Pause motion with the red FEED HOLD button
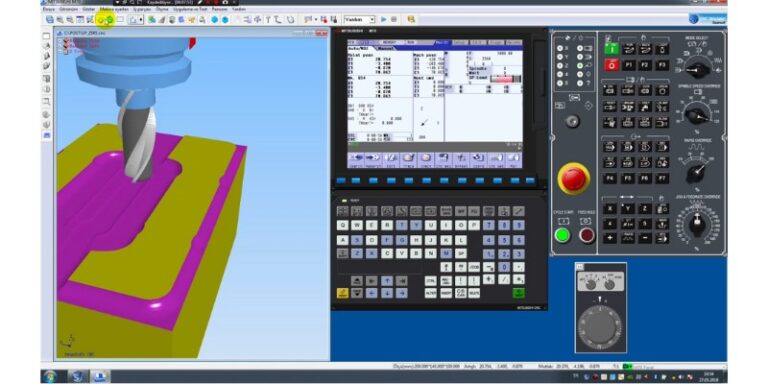 [x=587, y=235]
